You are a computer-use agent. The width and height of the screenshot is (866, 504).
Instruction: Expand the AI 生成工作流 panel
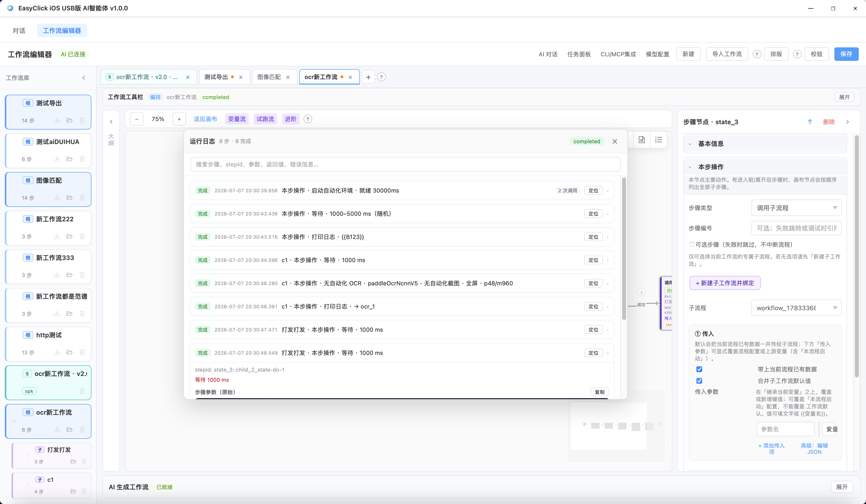[x=842, y=487]
